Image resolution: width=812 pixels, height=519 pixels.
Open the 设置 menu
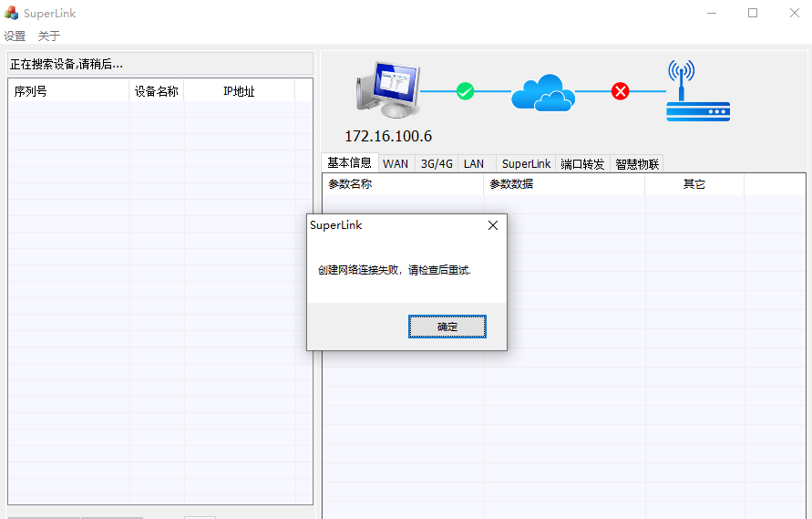[15, 36]
